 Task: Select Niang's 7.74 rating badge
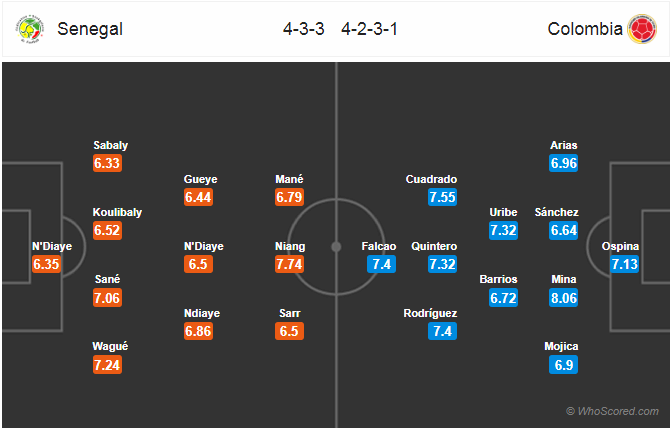[289, 264]
